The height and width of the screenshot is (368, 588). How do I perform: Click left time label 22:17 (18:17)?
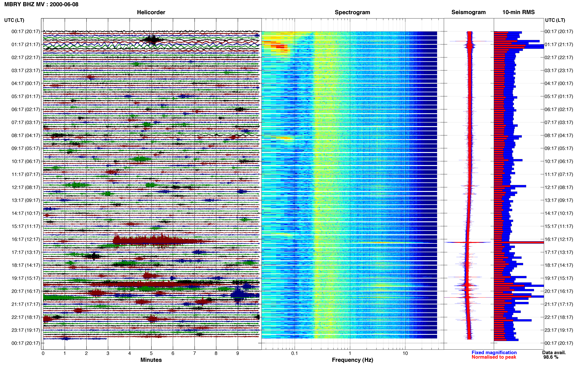click(x=26, y=317)
